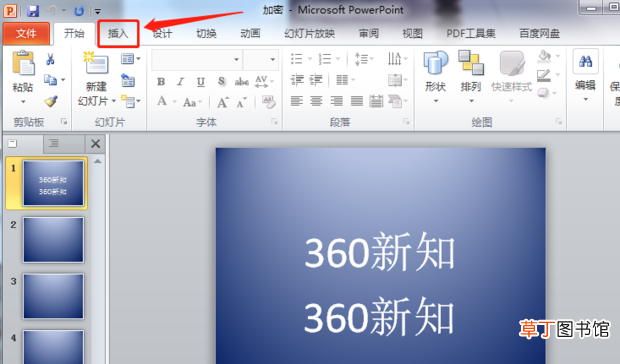Expand the New Slide dropdown arrow
The image size is (620, 364).
tap(114, 101)
